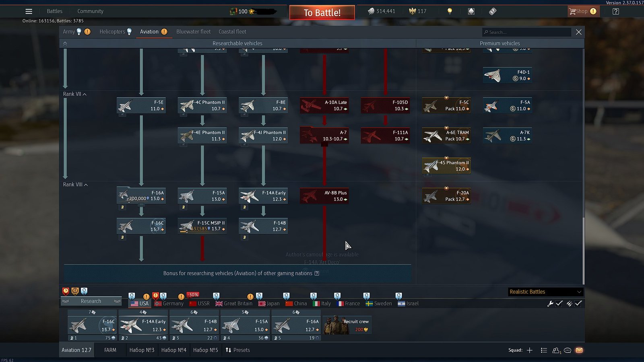Open the hamburger main menu
The height and width of the screenshot is (362, 644).
tap(29, 11)
